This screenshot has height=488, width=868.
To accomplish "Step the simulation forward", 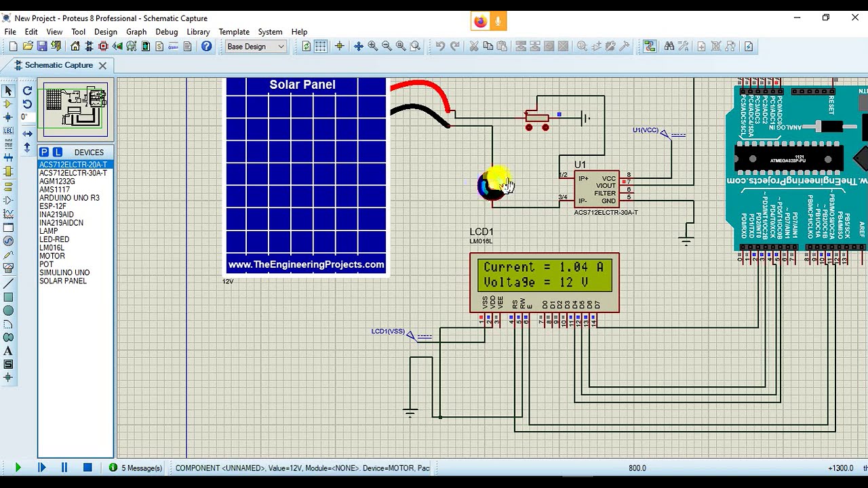I will (41, 468).
